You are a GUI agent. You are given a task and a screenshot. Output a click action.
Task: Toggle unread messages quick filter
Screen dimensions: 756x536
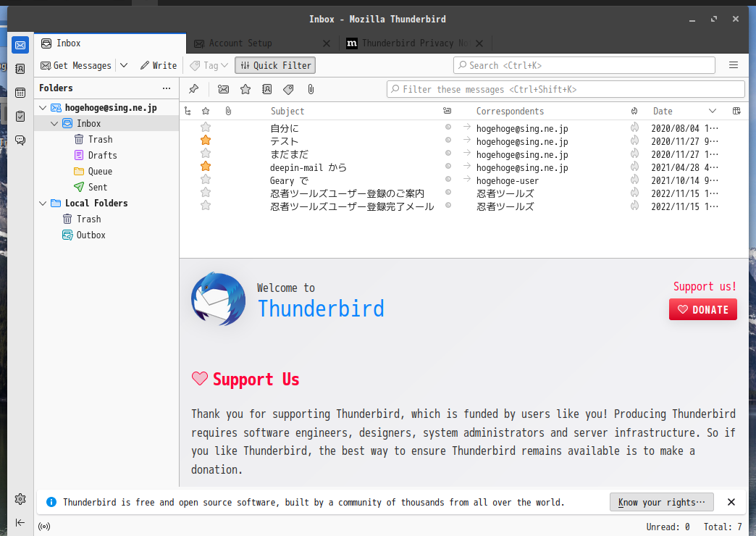pyautogui.click(x=223, y=89)
